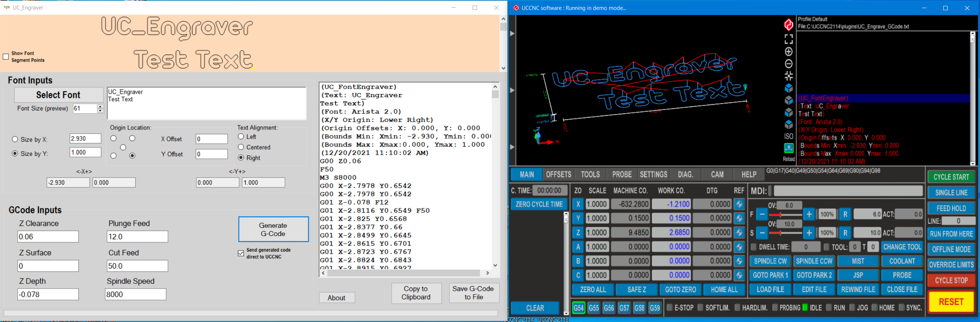Click Save G-Code to File button
The width and height of the screenshot is (980, 322).
click(x=474, y=293)
